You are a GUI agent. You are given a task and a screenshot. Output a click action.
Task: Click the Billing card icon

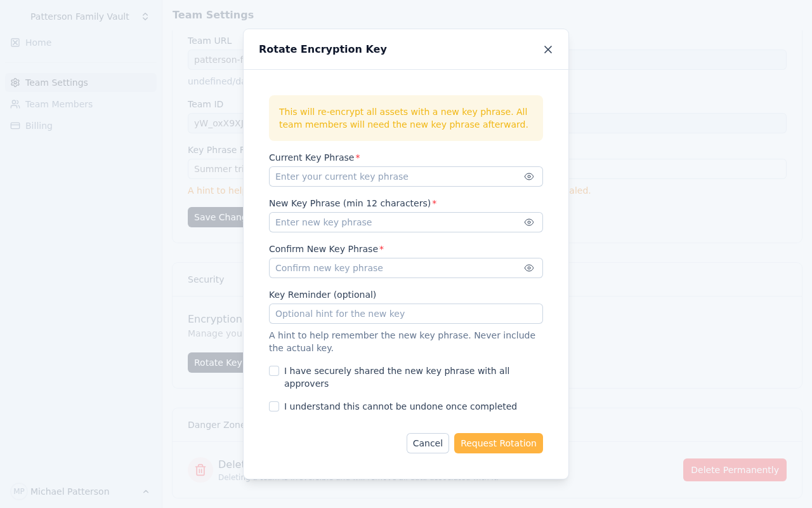[x=15, y=126]
